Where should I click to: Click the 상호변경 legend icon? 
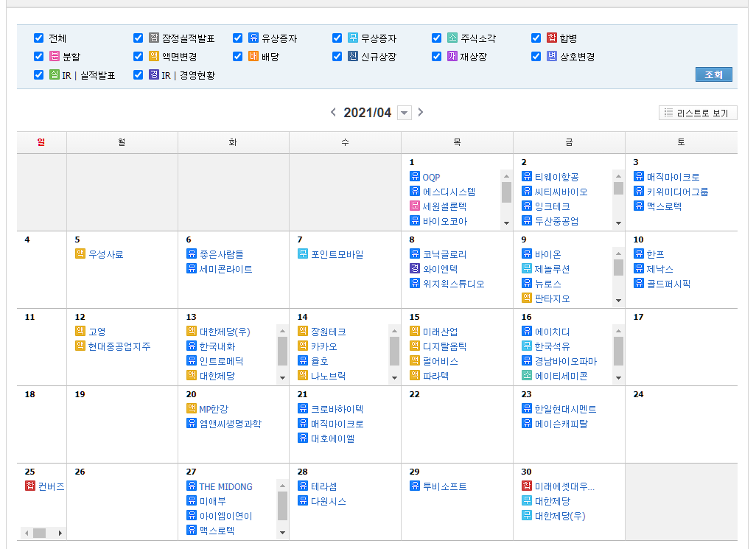coord(552,56)
